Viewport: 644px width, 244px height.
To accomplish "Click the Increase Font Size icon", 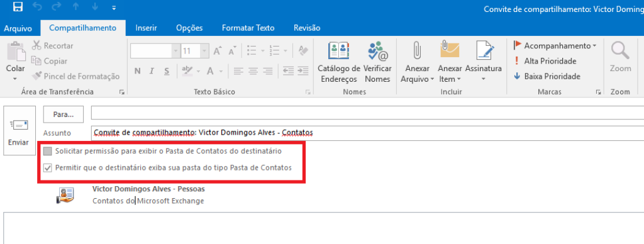I will click(217, 51).
